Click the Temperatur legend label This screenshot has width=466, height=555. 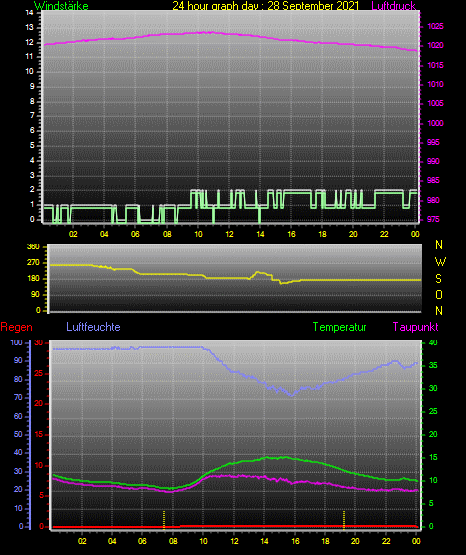pos(339,327)
